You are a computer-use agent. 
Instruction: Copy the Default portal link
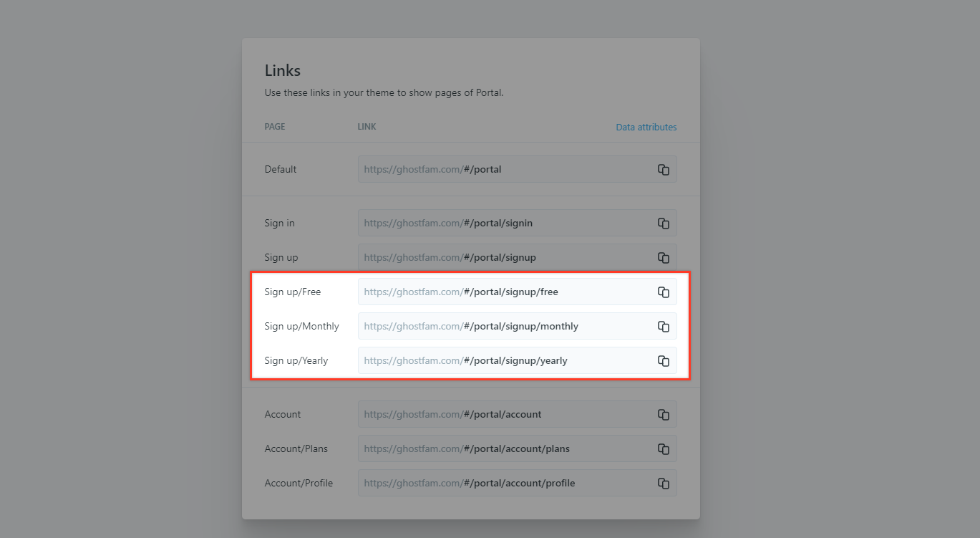664,170
